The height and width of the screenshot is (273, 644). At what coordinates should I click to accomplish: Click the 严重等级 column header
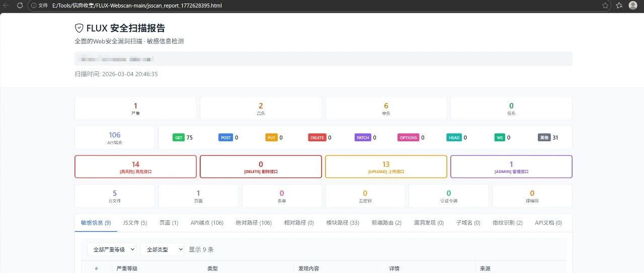(127, 268)
